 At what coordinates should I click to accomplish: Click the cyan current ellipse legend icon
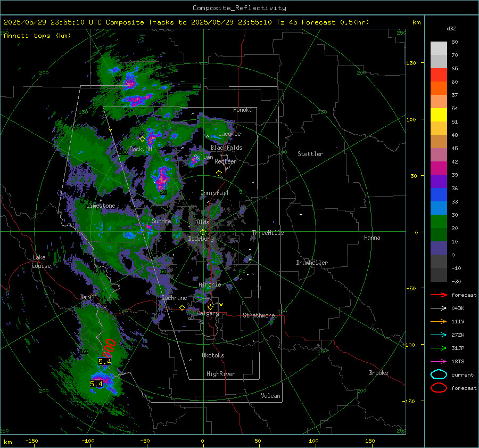click(439, 374)
